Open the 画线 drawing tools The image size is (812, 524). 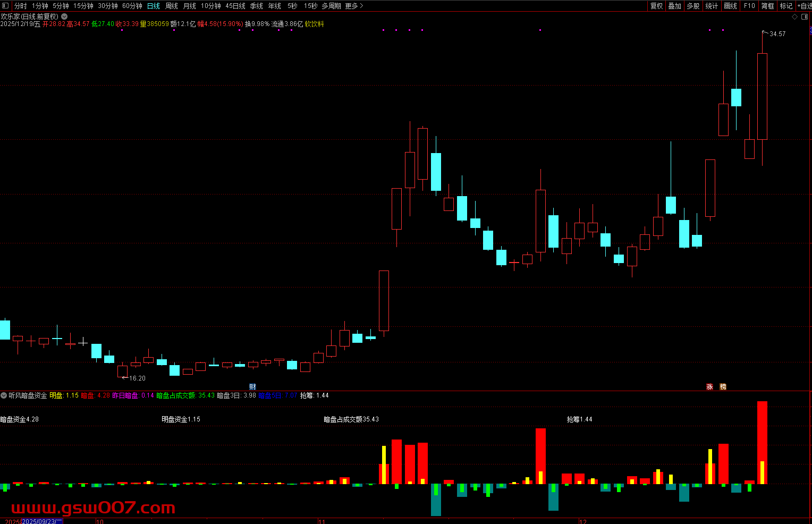pyautogui.click(x=731, y=6)
